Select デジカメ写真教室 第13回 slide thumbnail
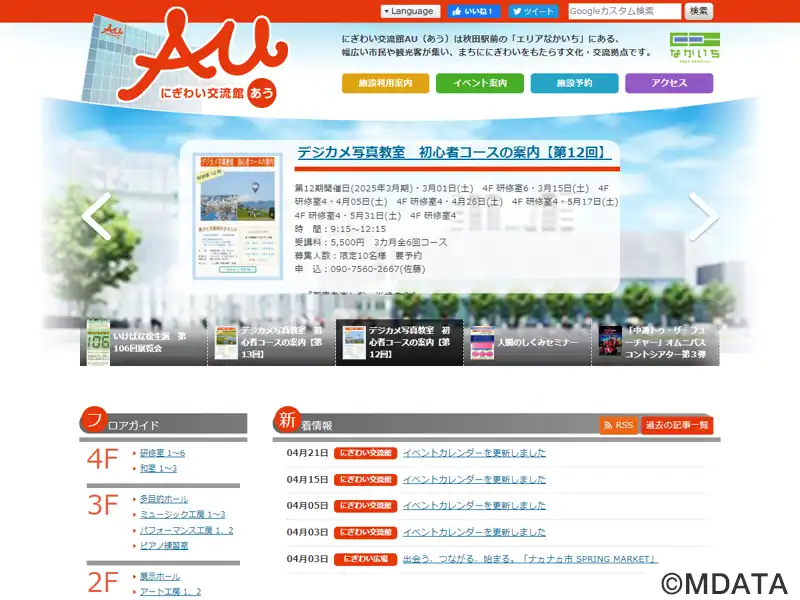 pyautogui.click(x=271, y=342)
